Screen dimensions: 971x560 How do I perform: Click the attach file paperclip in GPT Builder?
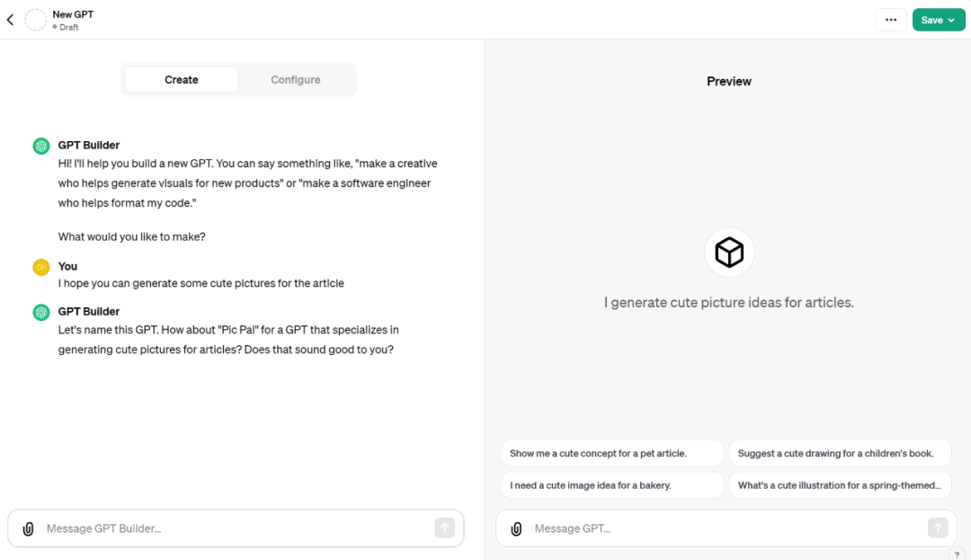click(x=28, y=529)
